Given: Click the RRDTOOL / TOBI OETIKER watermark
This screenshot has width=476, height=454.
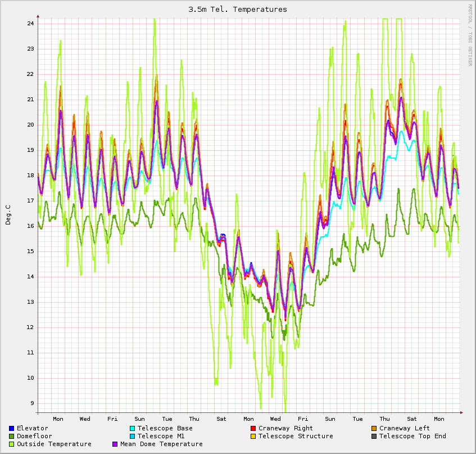Looking at the screenshot, I should click(470, 35).
